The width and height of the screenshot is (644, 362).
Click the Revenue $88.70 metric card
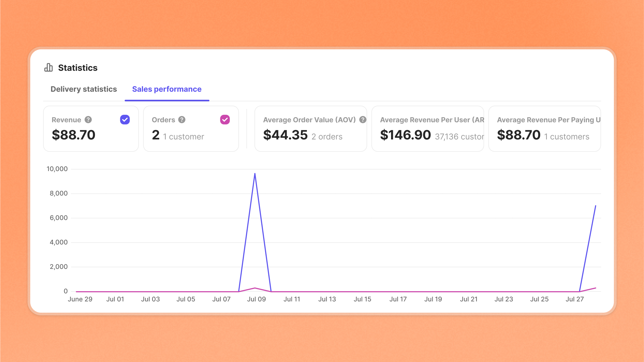point(73,135)
